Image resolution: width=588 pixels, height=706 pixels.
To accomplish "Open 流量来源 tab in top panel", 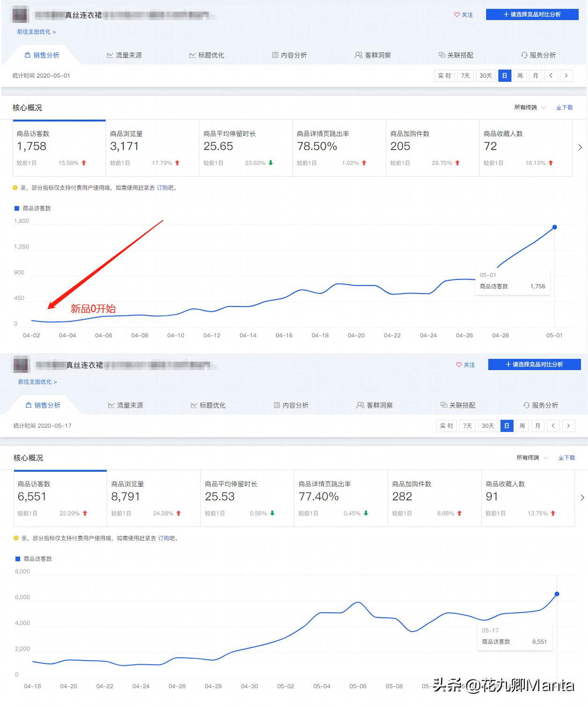I will click(124, 55).
